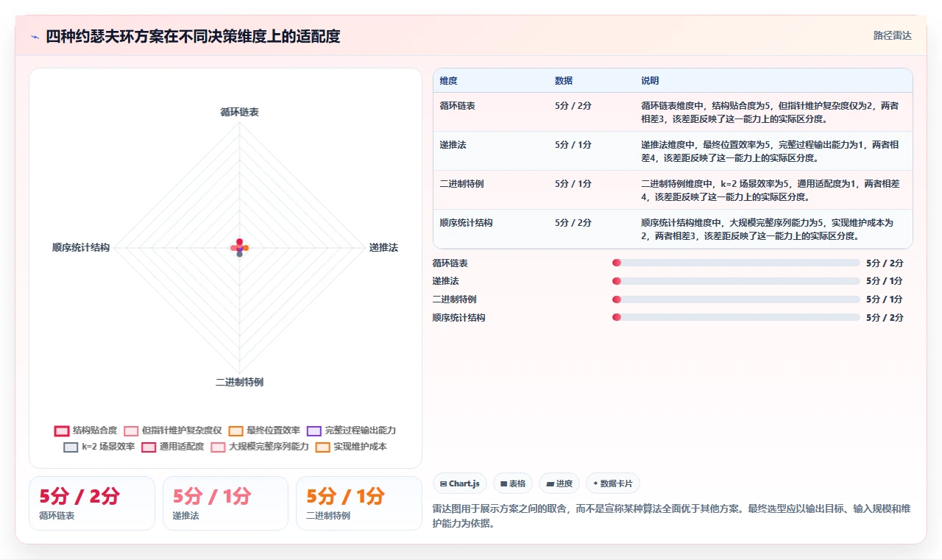942x560 pixels.
Task: Click the 5分 / 1分 value beside 递推法 progress bar
Action: pos(885,281)
